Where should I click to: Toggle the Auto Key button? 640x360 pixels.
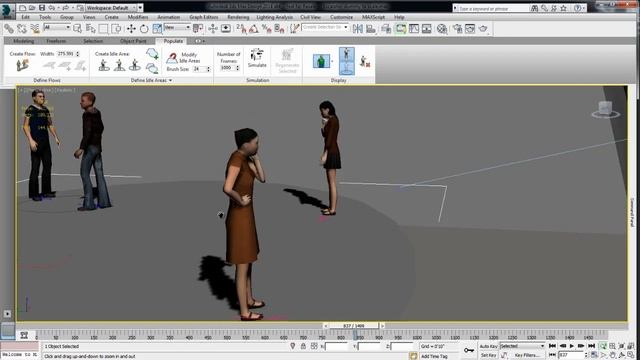pos(488,346)
